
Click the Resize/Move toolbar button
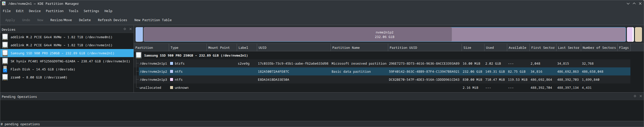[x=61, y=20]
